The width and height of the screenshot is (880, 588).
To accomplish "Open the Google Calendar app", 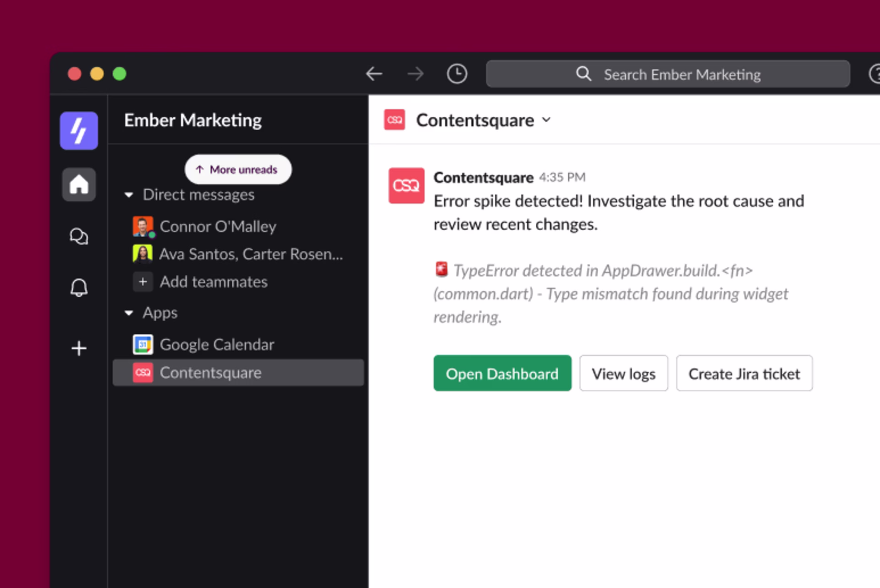I will pos(238,345).
